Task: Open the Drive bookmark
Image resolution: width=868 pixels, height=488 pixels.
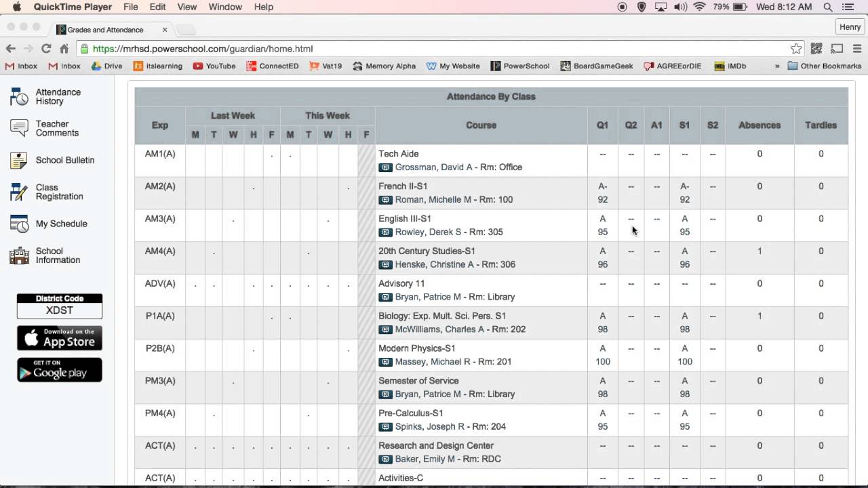Action: pos(106,66)
